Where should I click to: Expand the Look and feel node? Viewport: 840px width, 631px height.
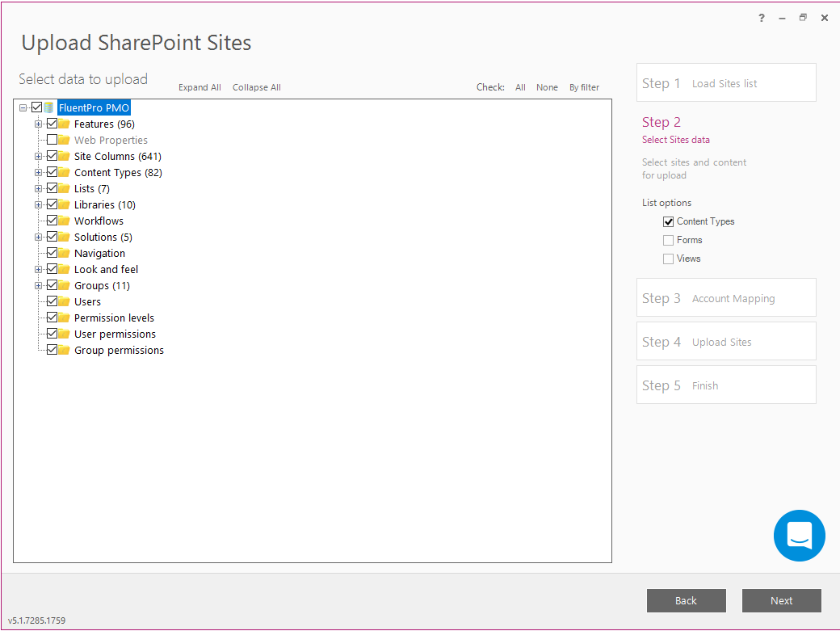coord(39,269)
